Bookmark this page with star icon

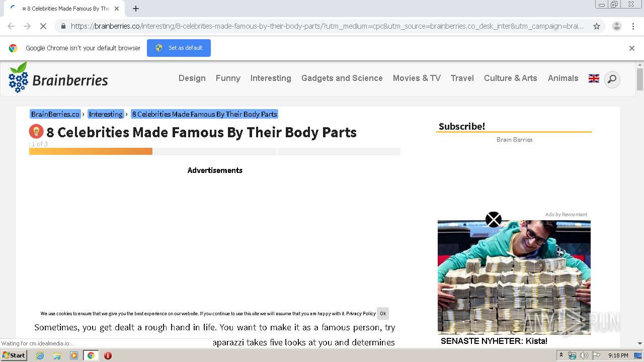point(597,26)
